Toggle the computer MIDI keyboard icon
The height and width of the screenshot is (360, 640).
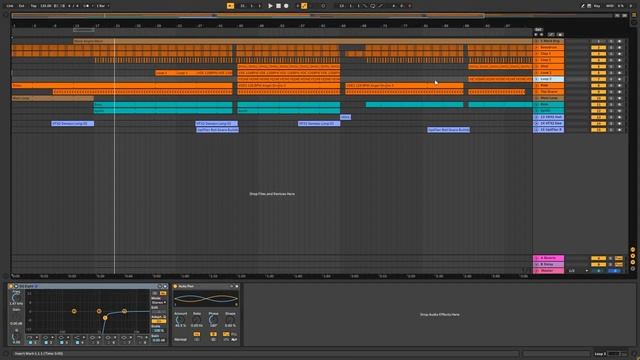click(x=589, y=6)
